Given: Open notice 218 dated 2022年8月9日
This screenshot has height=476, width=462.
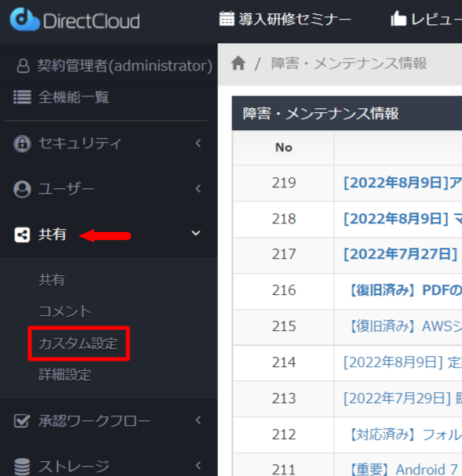Looking at the screenshot, I should coord(402,219).
